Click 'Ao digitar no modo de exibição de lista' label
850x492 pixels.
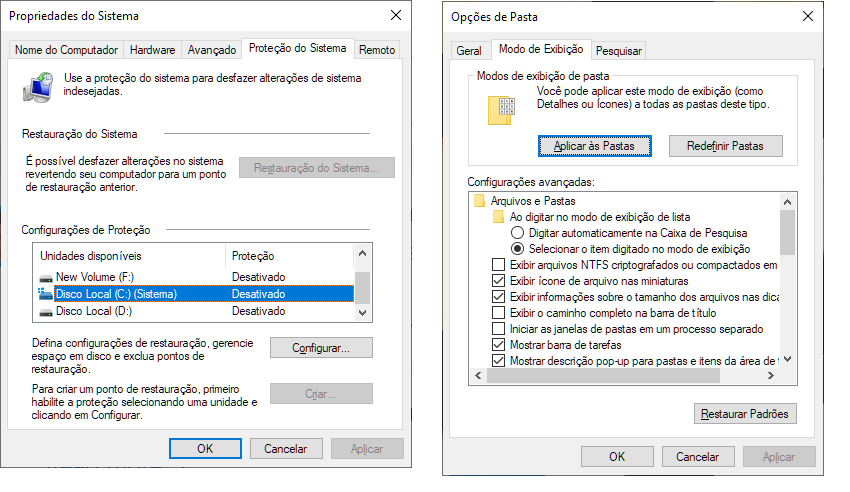click(600, 217)
